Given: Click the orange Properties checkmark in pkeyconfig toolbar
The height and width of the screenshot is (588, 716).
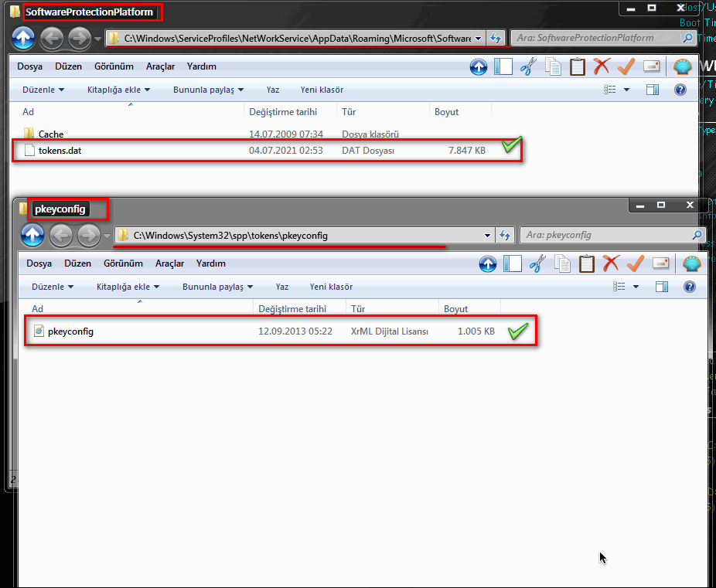Looking at the screenshot, I should (x=635, y=263).
